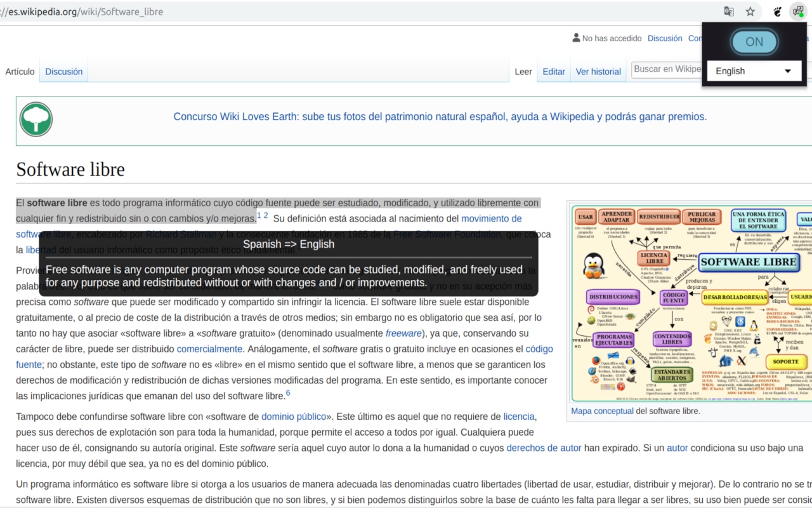Screen dimensions: 812x508
Task: Click the No has accedido text
Action: tap(612, 38)
